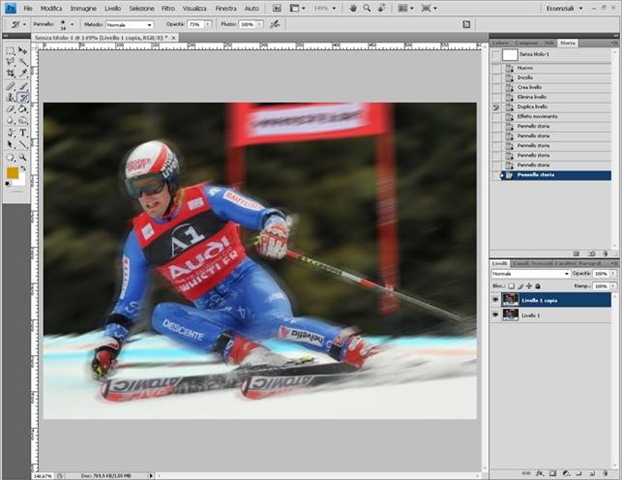Select the Healing Brush tool
This screenshot has width=622, height=480.
(x=10, y=86)
